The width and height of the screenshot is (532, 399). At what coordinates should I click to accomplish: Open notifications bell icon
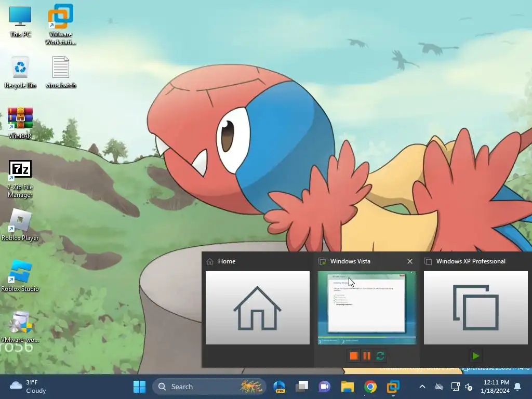518,387
